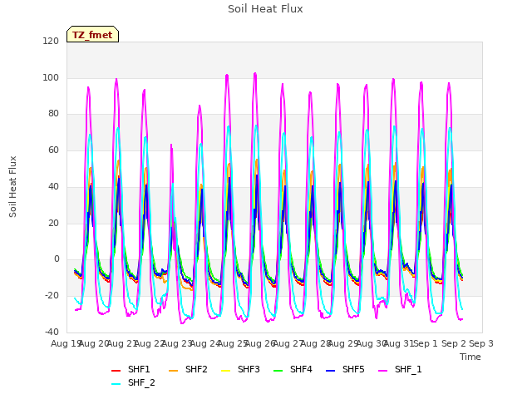Image resolution: width=532 pixels, height=399 pixels.
Task: Click the 100 y-axis tick label
Action: pos(51,77)
